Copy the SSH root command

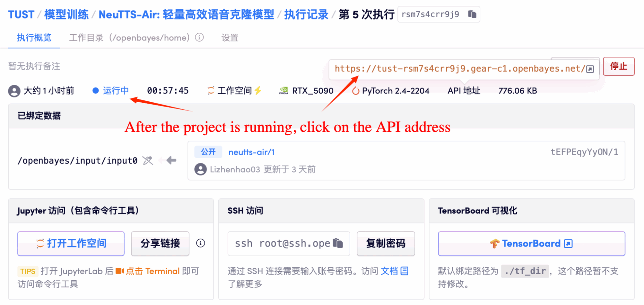click(338, 243)
